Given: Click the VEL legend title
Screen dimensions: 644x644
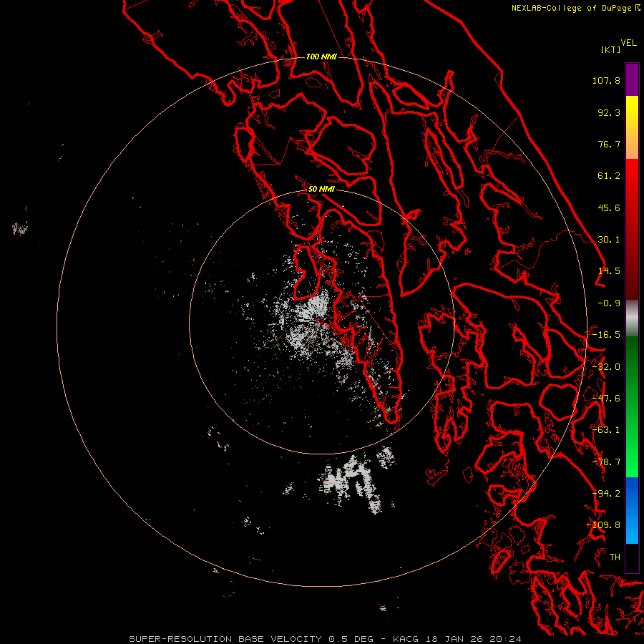Looking at the screenshot, I should (x=628, y=42).
